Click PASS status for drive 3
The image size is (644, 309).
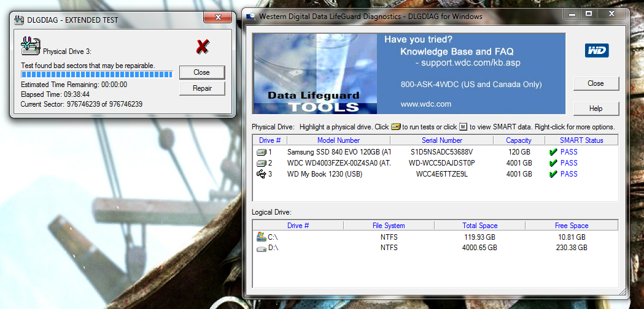569,174
